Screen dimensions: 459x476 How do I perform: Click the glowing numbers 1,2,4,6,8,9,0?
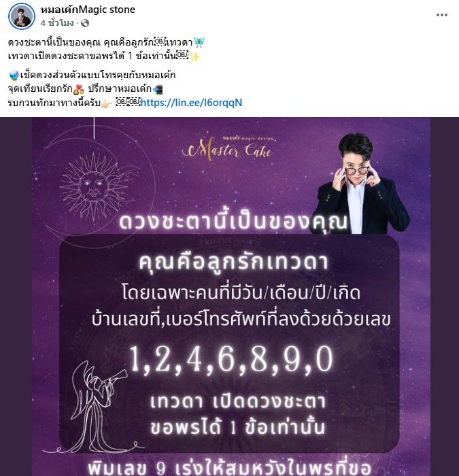click(x=231, y=360)
